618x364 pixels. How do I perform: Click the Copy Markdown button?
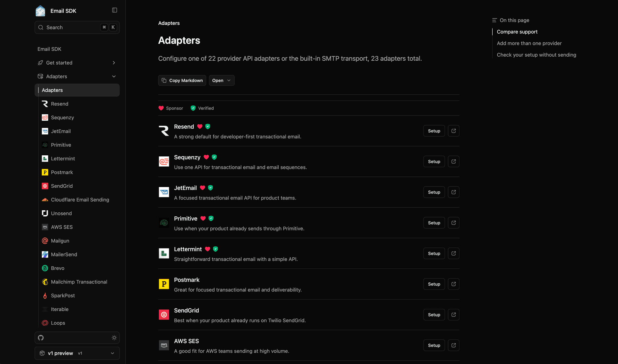pos(182,81)
